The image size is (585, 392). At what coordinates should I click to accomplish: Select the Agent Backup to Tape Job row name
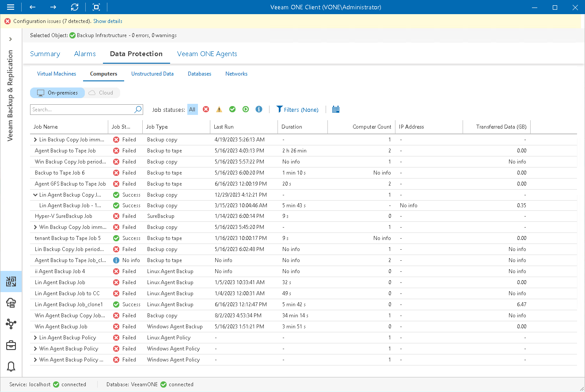(65, 151)
